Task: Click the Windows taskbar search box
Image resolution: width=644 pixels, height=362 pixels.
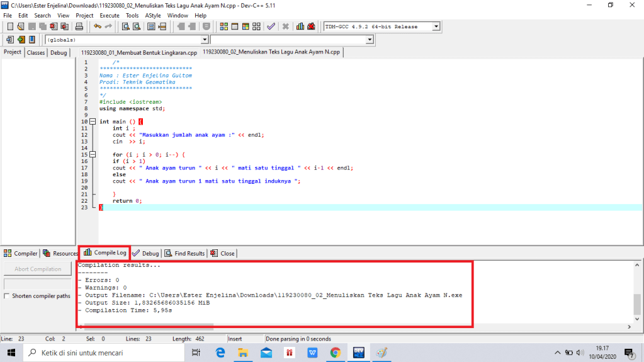Action: (104, 353)
